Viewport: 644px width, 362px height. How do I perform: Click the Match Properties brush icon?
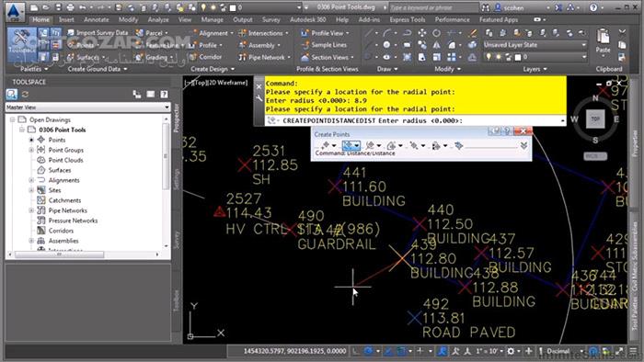[473, 33]
